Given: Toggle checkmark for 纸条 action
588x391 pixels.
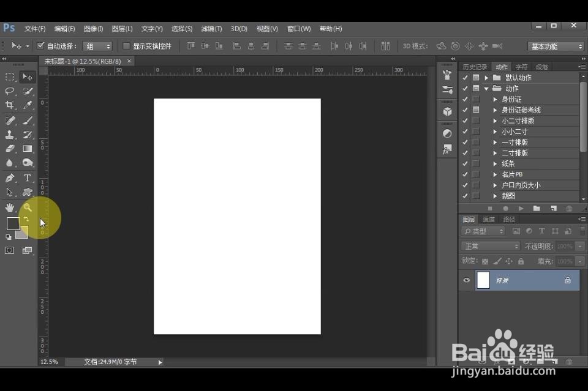Looking at the screenshot, I should (465, 163).
